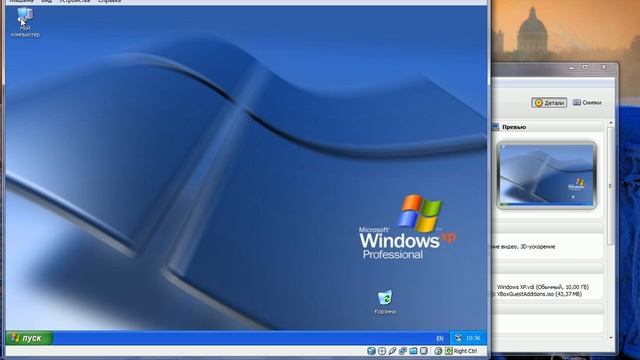Select the Корзина recycle bin icon

385,302
